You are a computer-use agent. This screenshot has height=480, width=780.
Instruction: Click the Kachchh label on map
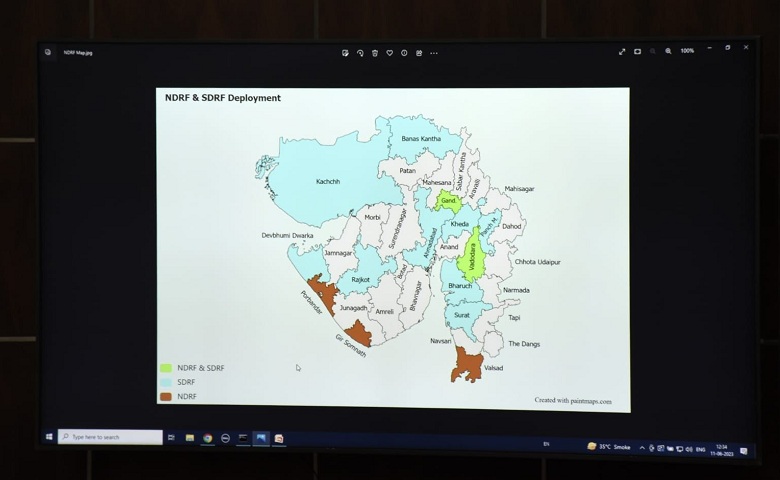tap(328, 182)
